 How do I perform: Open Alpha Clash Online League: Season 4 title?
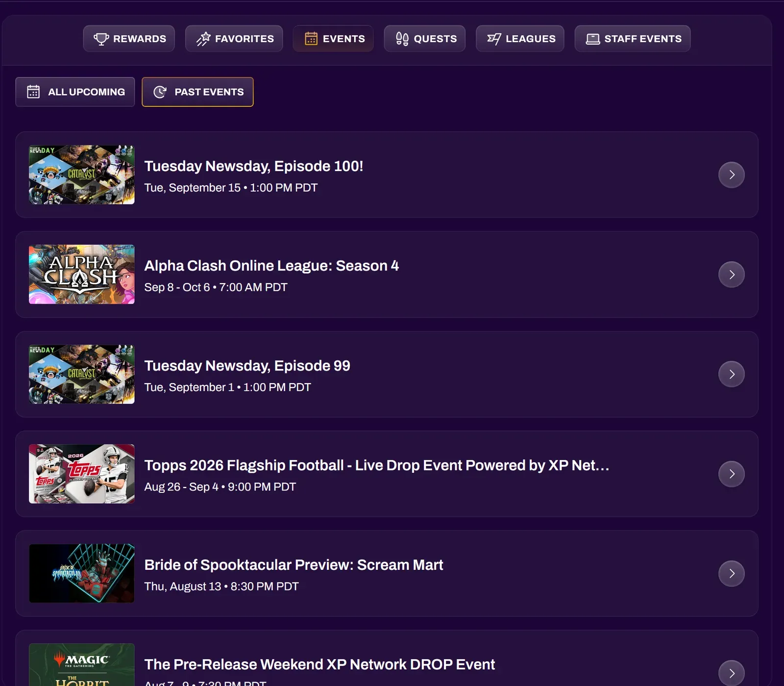271,266
